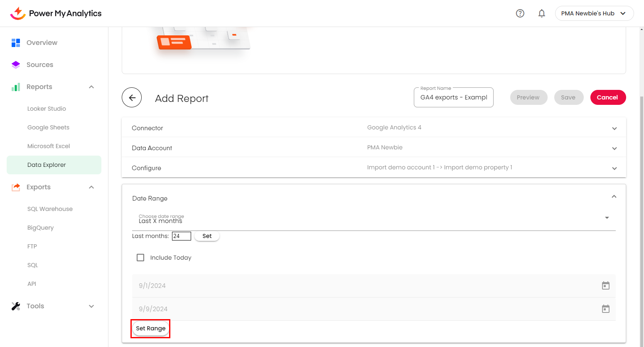
Task: Open end date calendar picker icon
Action: point(605,309)
